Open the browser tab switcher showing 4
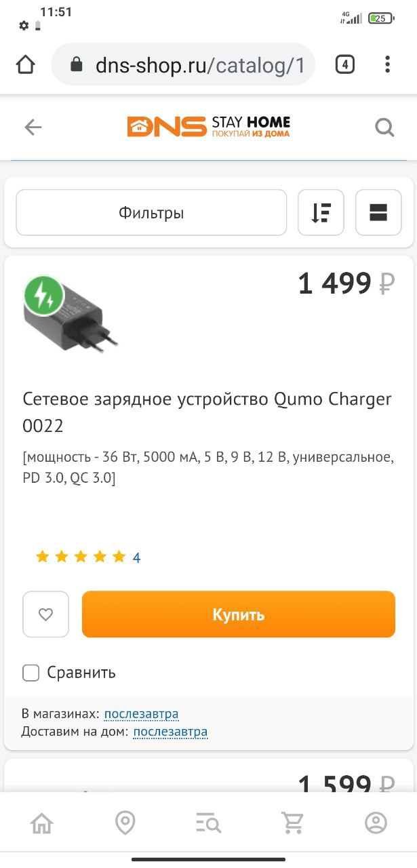The width and height of the screenshot is (417, 868). click(345, 65)
